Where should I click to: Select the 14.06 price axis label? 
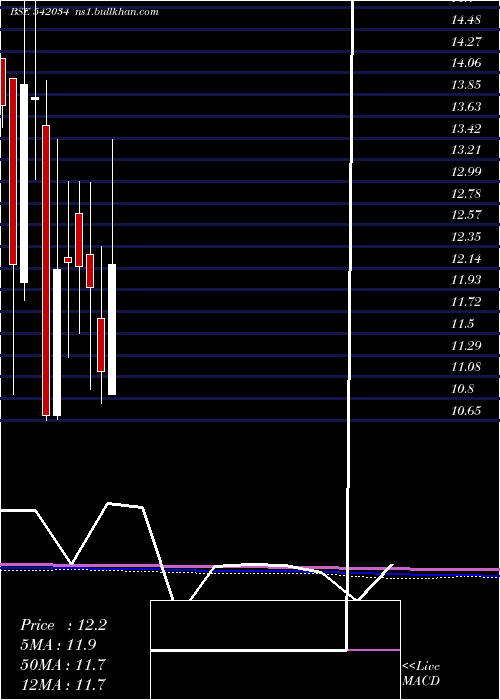coord(466,63)
